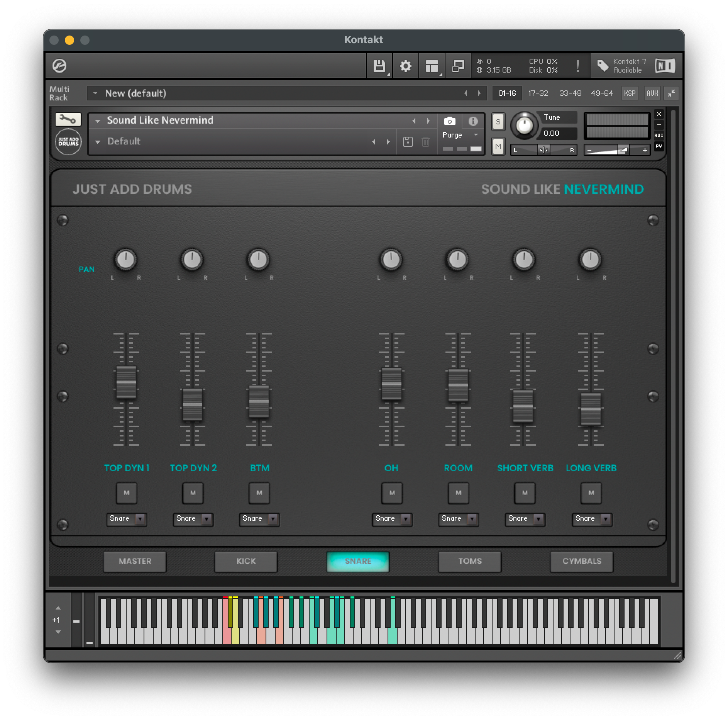This screenshot has height=720, width=728.
Task: Switch to the KICK tab
Action: pyautogui.click(x=246, y=561)
